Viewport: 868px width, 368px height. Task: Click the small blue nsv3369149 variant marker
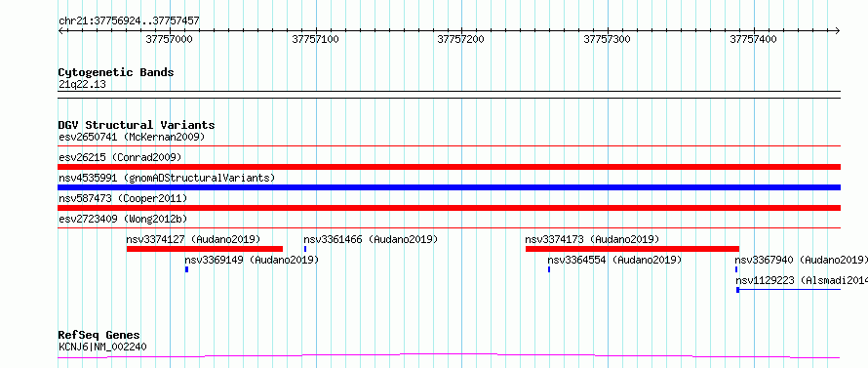(186, 269)
